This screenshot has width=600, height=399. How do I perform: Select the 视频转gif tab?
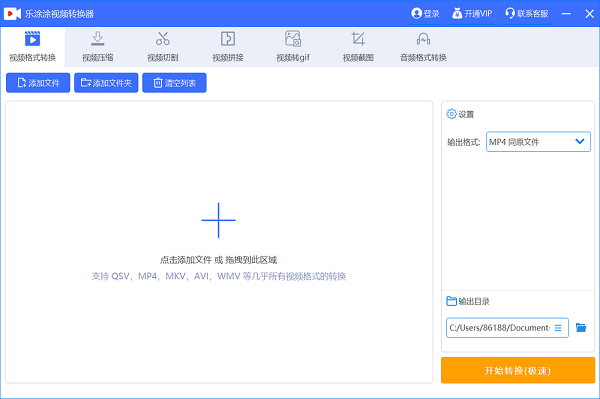coord(293,47)
